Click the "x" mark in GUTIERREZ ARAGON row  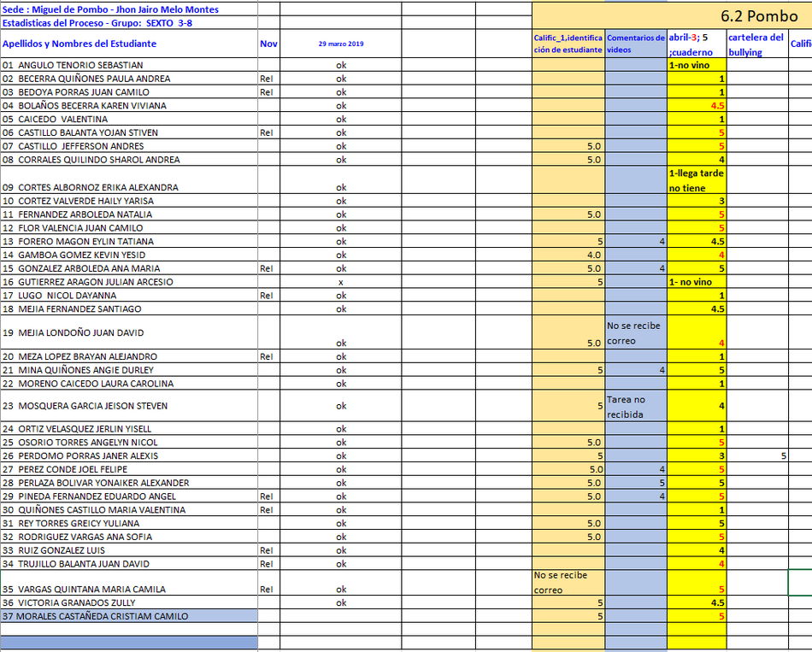(x=341, y=282)
